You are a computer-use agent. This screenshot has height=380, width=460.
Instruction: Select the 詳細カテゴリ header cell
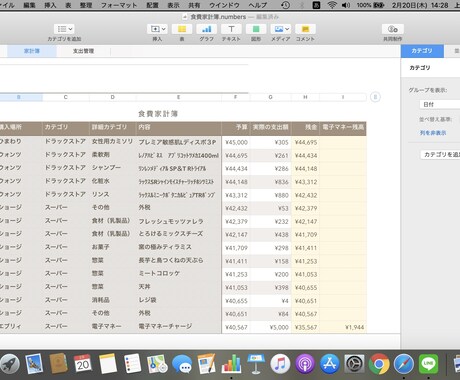[x=113, y=128]
